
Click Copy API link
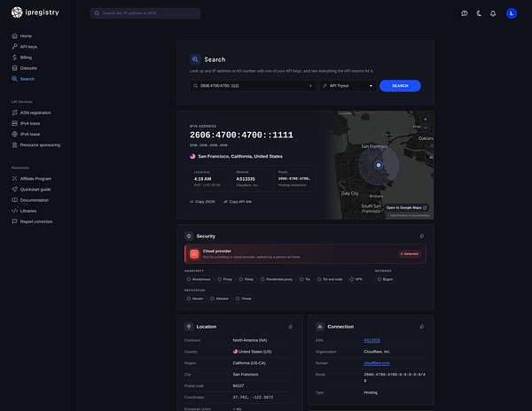(238, 202)
